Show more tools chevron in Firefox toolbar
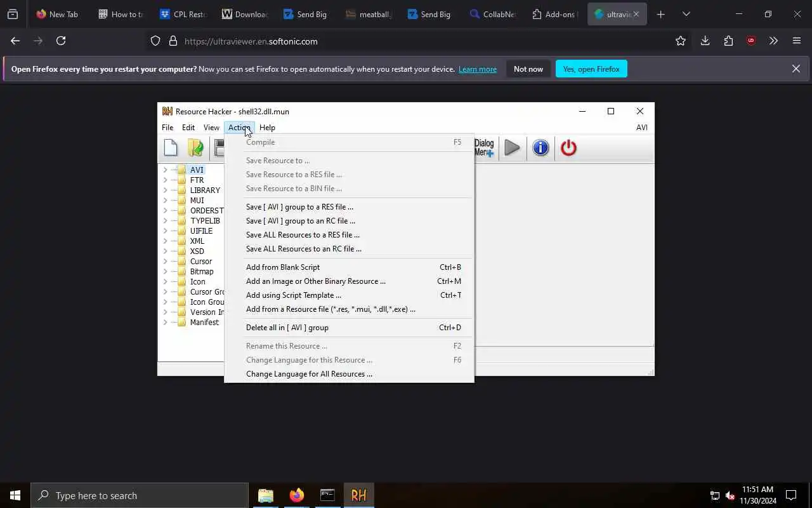 (773, 41)
